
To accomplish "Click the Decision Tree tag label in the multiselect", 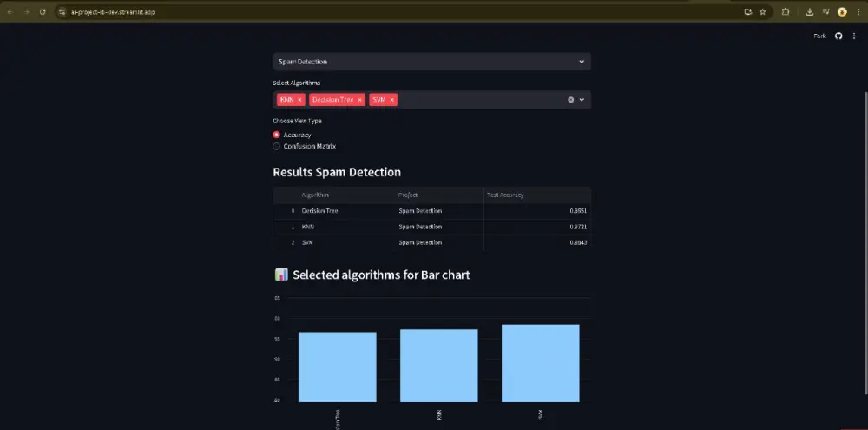I will (x=332, y=100).
